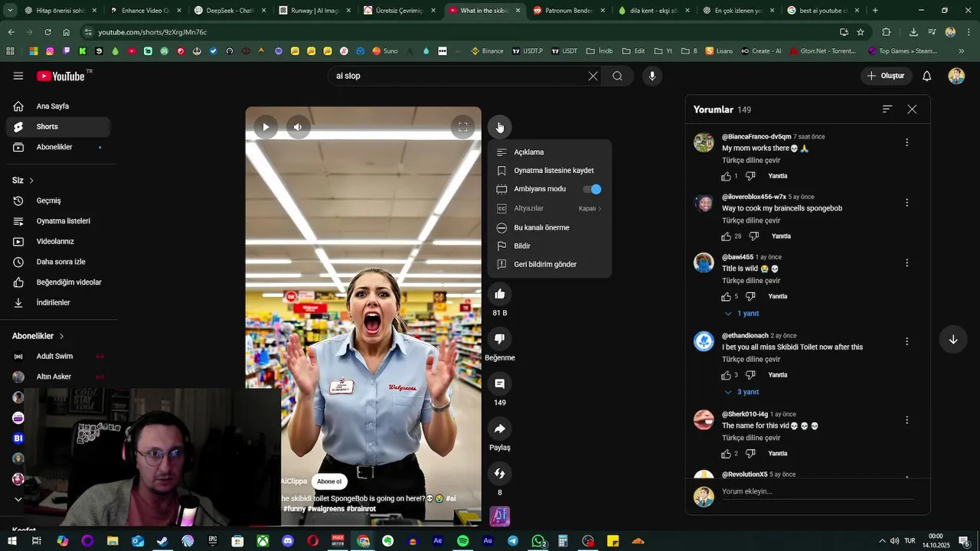Bookmark this page with the star
The height and width of the screenshot is (551, 980).
861,32
